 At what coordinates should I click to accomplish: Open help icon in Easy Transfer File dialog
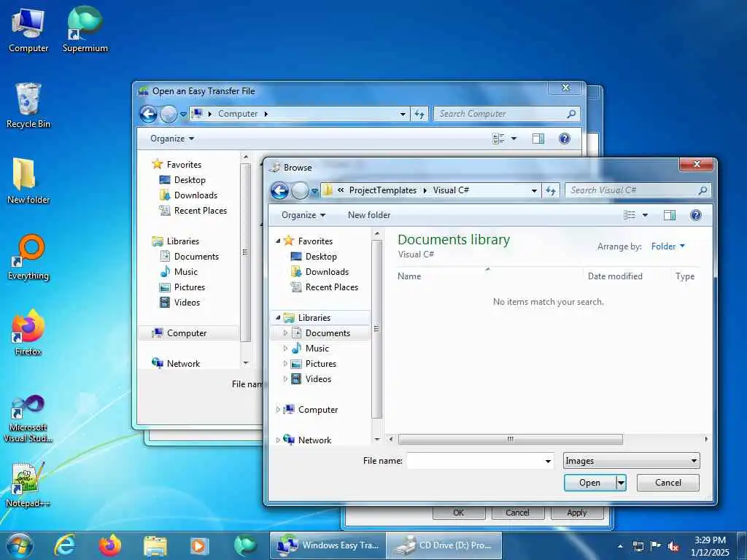[565, 139]
